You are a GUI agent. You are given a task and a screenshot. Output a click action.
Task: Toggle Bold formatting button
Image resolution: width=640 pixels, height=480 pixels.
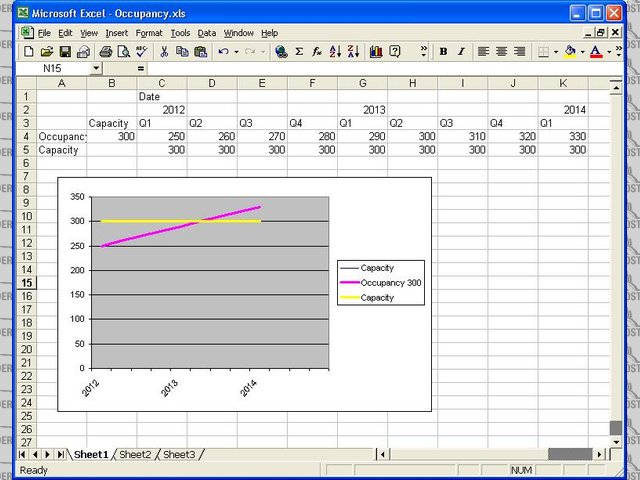coord(443,51)
